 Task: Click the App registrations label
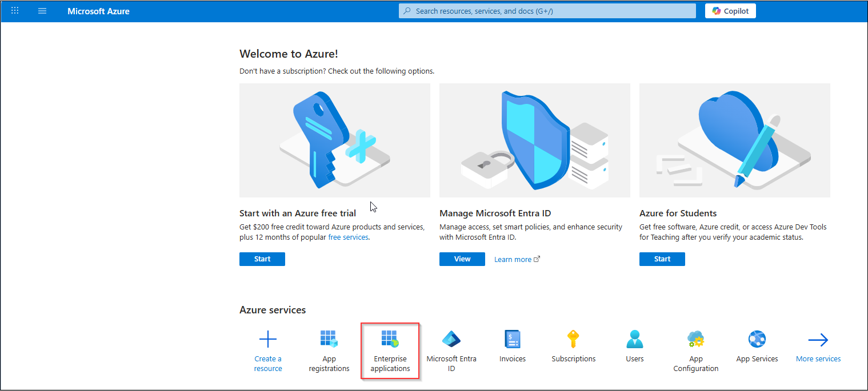point(329,364)
